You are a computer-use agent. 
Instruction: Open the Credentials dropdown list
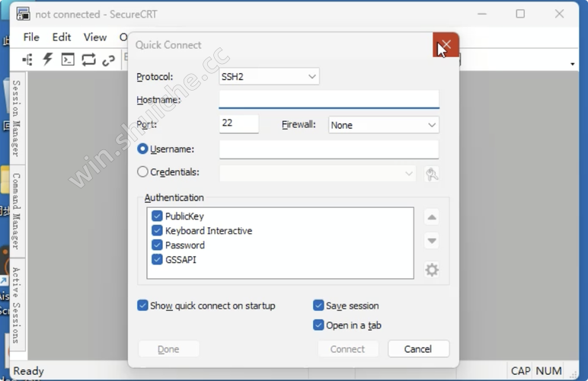[318, 174]
